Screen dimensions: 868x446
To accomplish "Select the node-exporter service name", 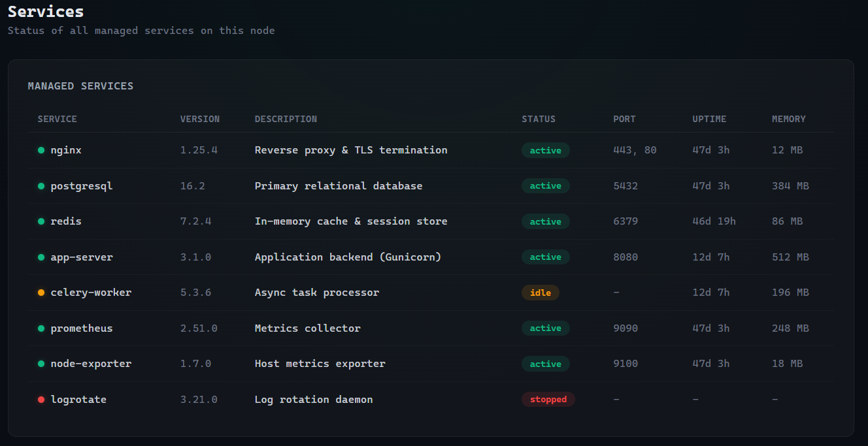I will [91, 364].
